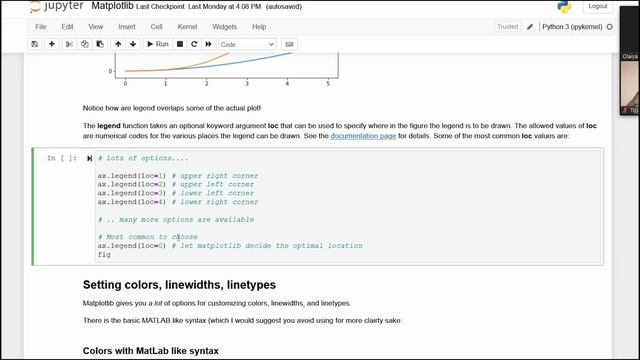Open the documentation page link
The image size is (640, 360).
[x=363, y=136]
